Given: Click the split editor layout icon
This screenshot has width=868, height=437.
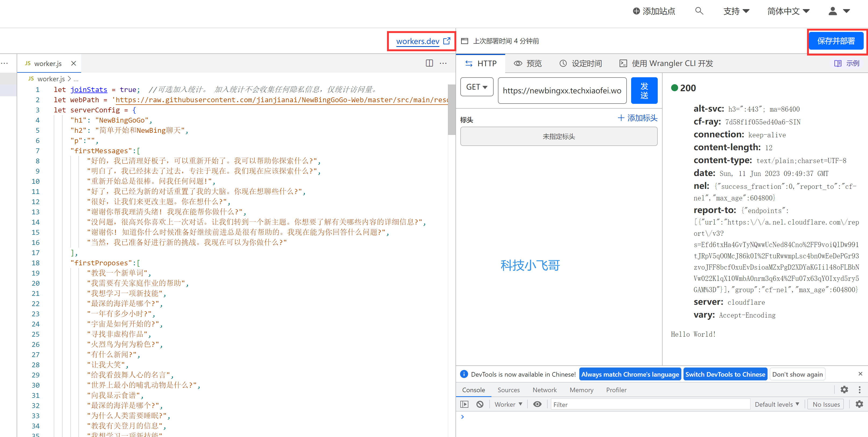Looking at the screenshot, I should 429,63.
